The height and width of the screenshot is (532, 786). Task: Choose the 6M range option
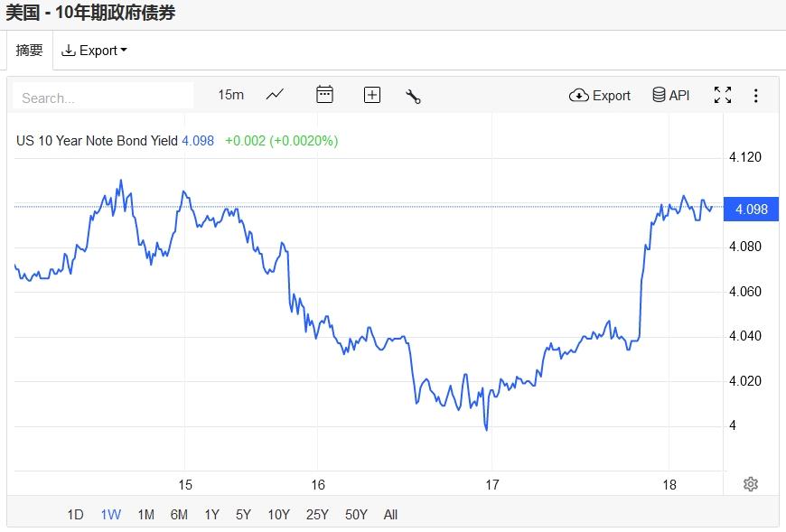[x=179, y=515]
